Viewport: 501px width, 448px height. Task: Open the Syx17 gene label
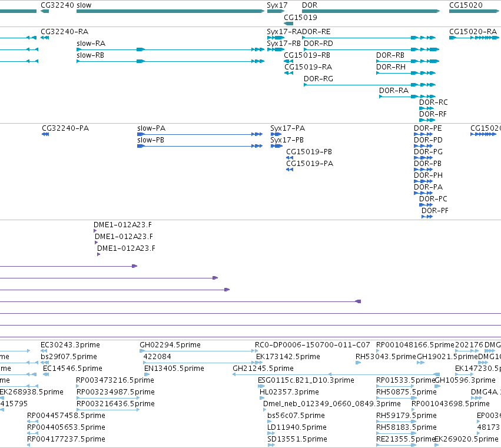(x=277, y=5)
